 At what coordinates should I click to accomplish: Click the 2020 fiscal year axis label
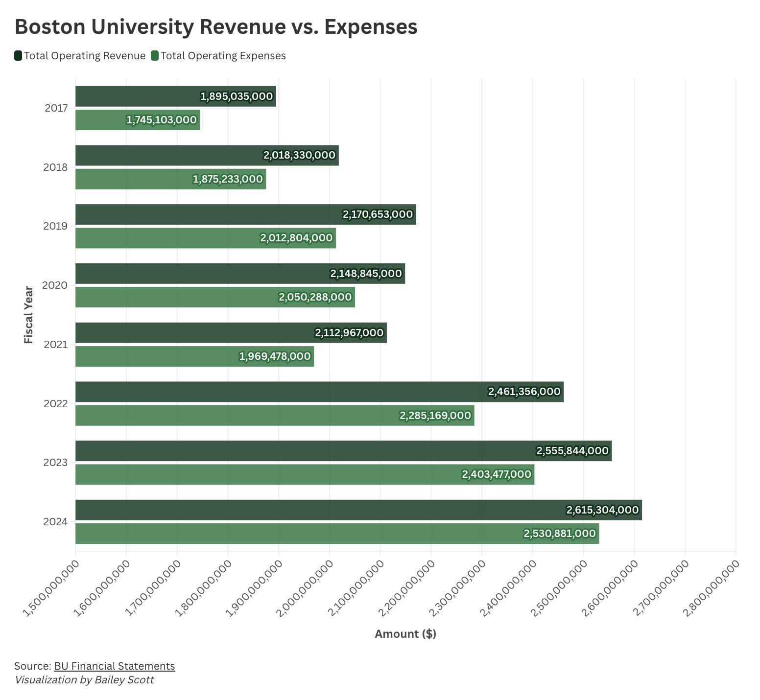[x=55, y=285]
